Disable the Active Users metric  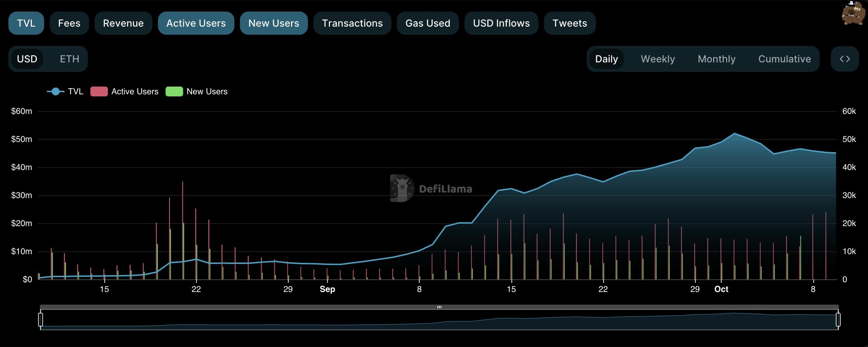196,23
